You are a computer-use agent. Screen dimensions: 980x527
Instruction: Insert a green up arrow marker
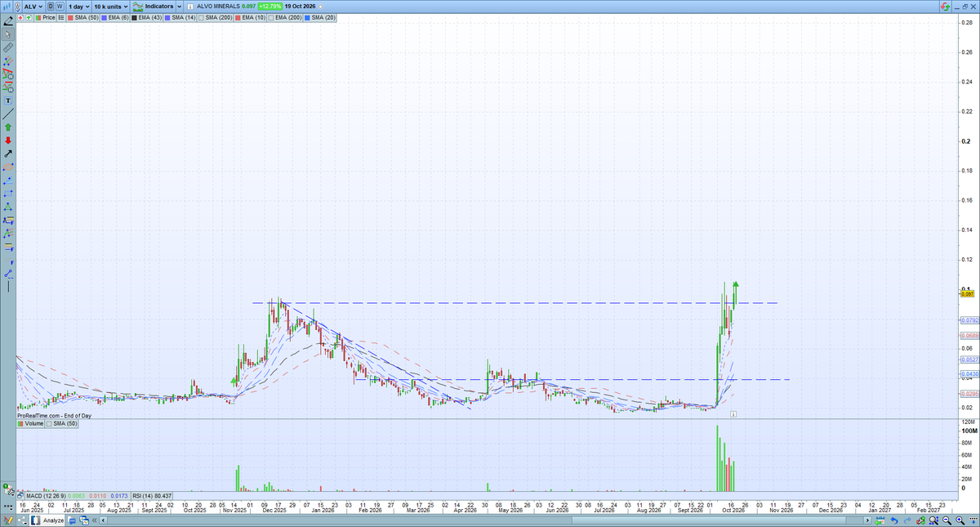8,127
